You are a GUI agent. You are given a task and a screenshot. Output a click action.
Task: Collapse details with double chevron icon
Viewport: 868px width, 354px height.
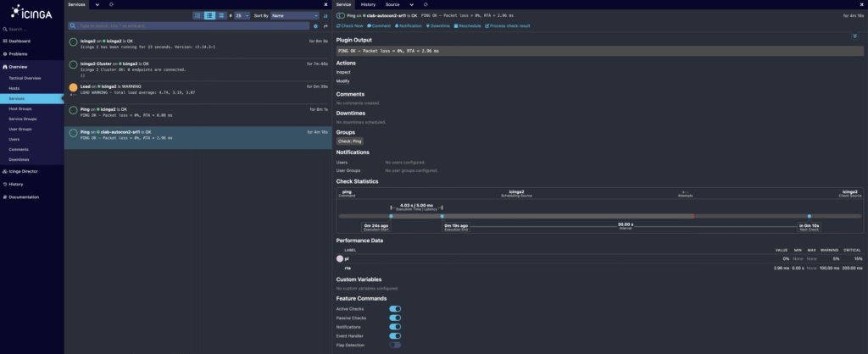(855, 36)
